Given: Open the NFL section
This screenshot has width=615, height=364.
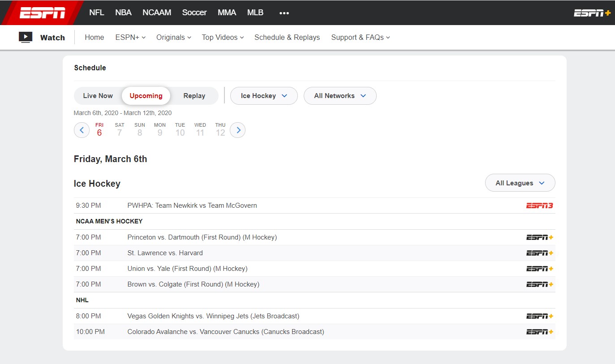Looking at the screenshot, I should [x=97, y=13].
